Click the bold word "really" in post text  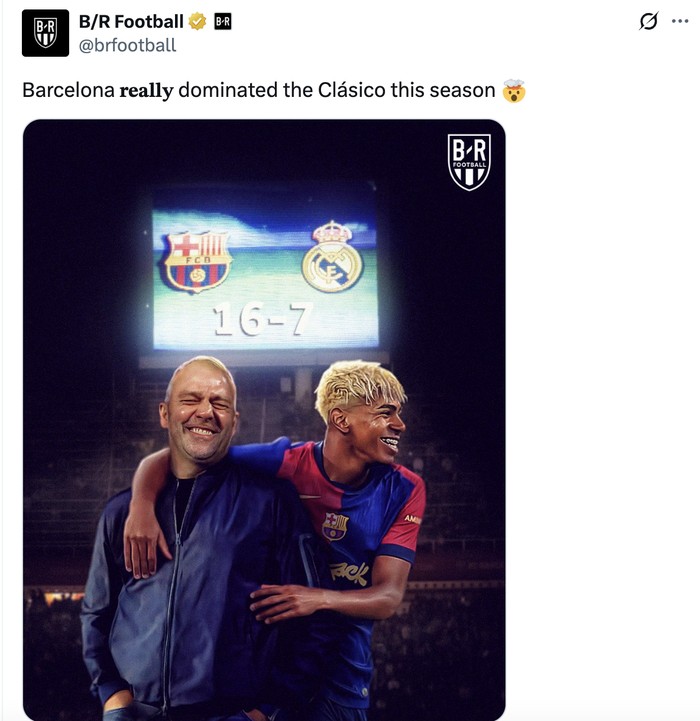(x=147, y=91)
